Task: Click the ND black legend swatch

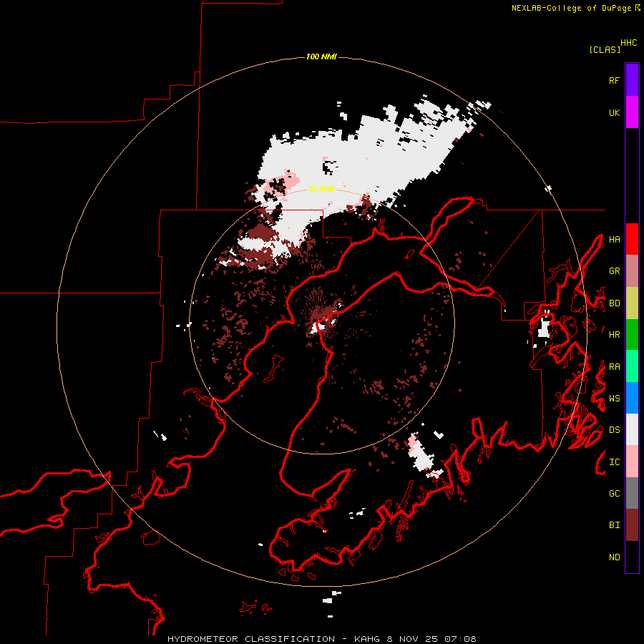Action: pyautogui.click(x=632, y=557)
